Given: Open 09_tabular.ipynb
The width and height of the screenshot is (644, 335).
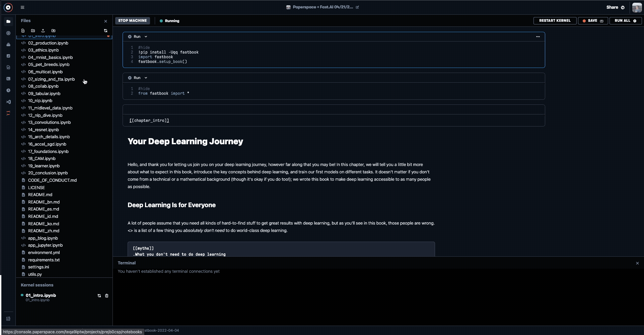Looking at the screenshot, I should tap(44, 94).
